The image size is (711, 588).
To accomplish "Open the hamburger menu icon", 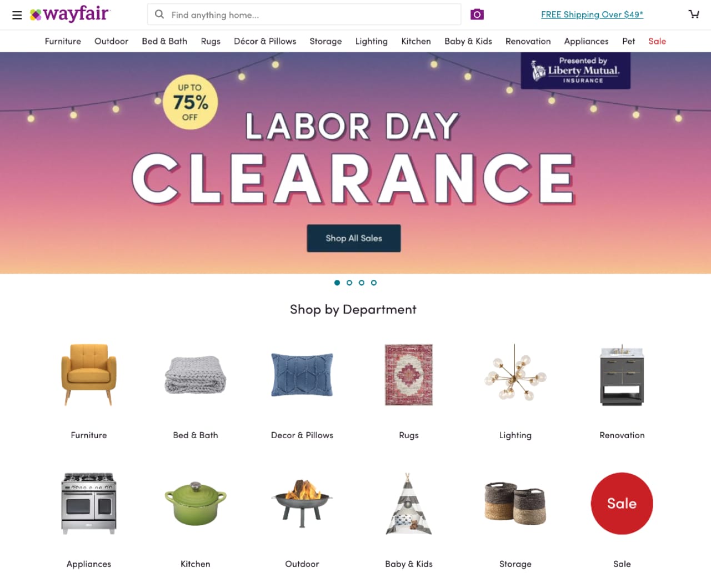I will tap(17, 15).
